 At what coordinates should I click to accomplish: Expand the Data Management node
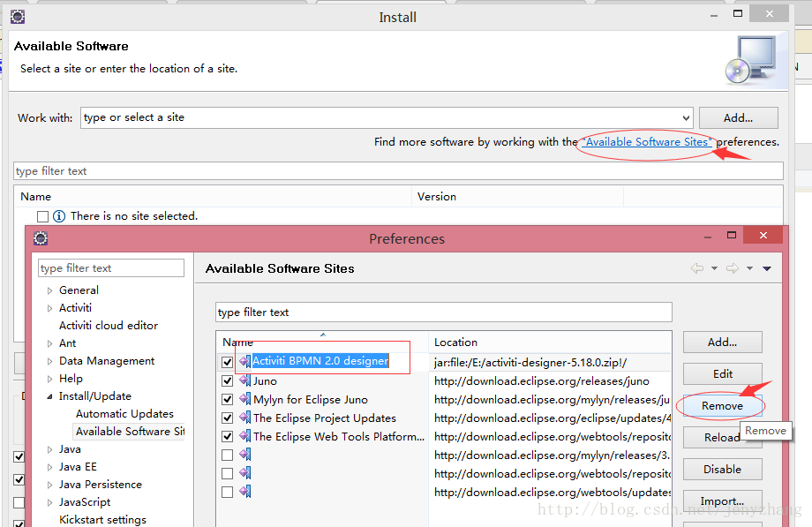coord(49,361)
